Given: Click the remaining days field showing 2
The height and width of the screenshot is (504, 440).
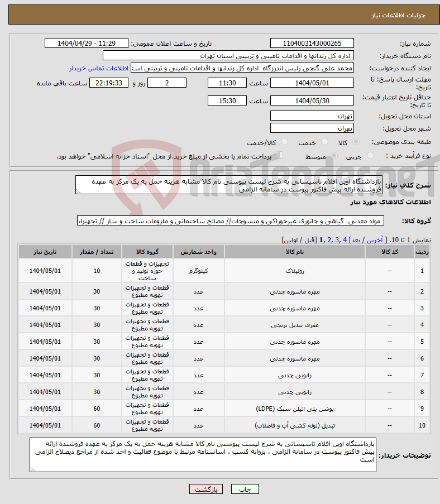Looking at the screenshot, I should [166, 83].
